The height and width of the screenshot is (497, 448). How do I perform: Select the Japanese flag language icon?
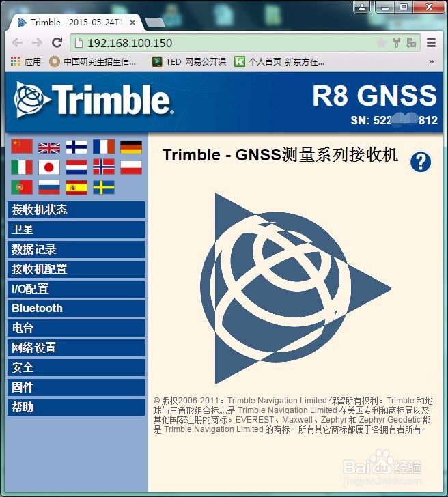[49, 167]
